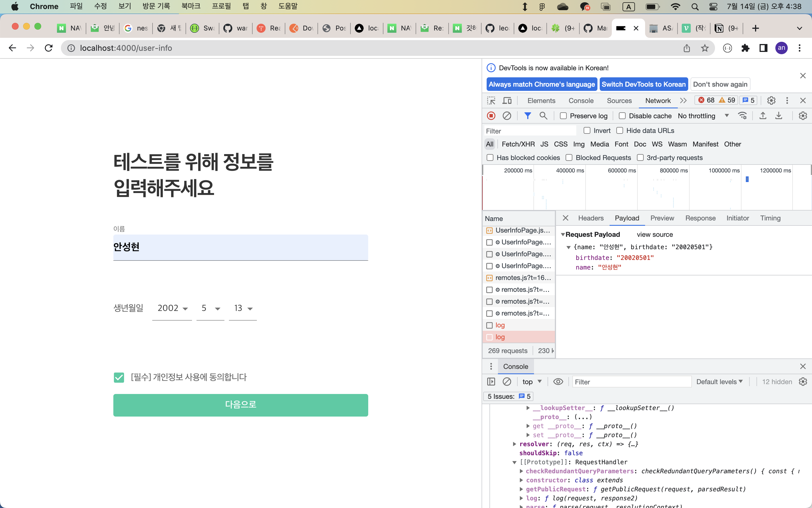Open a new browser tab
This screenshot has height=508, width=812.
pyautogui.click(x=755, y=28)
